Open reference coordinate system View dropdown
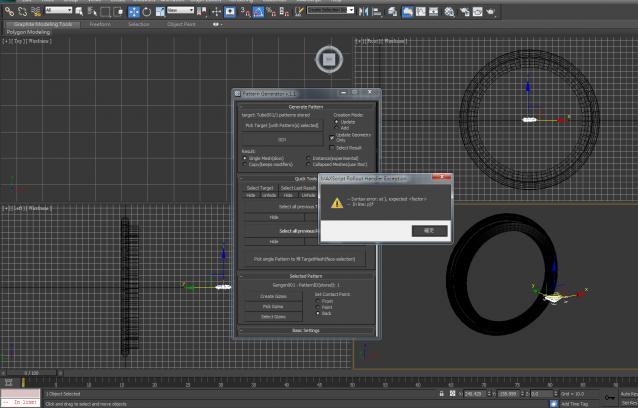The width and height of the screenshot is (638, 408). click(181, 10)
